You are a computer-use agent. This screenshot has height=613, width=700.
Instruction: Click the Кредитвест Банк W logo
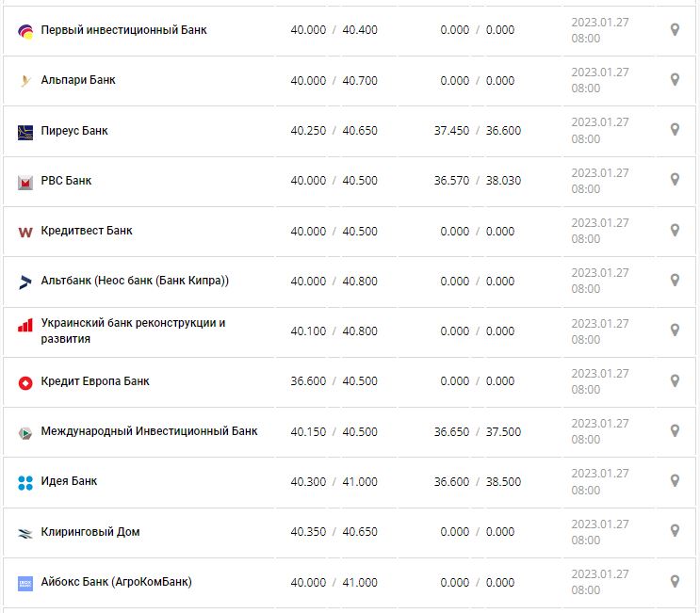[25, 232]
